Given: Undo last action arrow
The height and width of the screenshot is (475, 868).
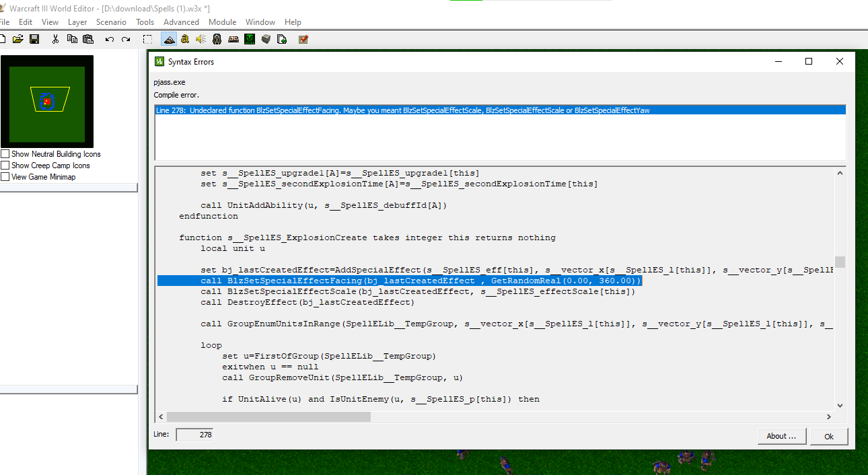Looking at the screenshot, I should pos(110,39).
